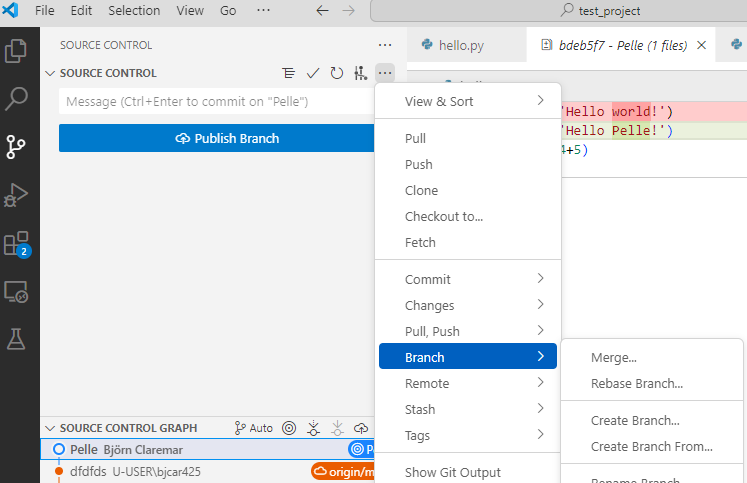Collapse the Source Control section chevron

[x=50, y=73]
